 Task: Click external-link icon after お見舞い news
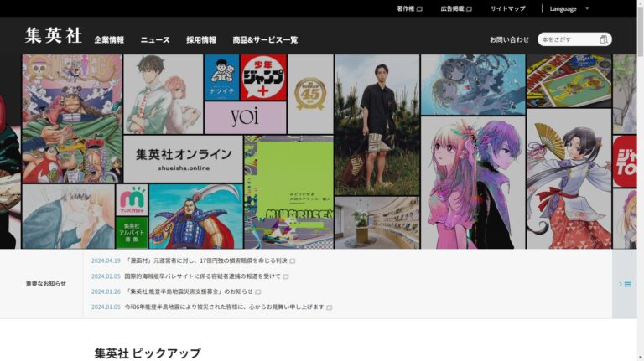[330, 307]
